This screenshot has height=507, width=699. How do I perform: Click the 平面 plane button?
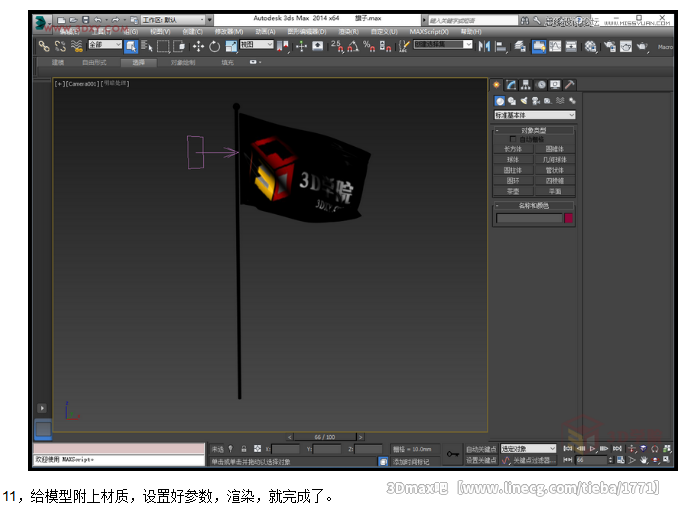[555, 191]
